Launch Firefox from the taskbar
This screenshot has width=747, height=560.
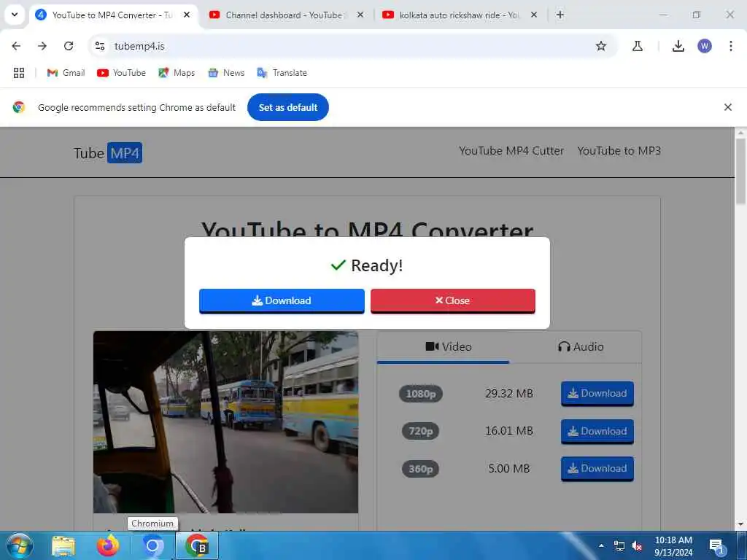(108, 546)
